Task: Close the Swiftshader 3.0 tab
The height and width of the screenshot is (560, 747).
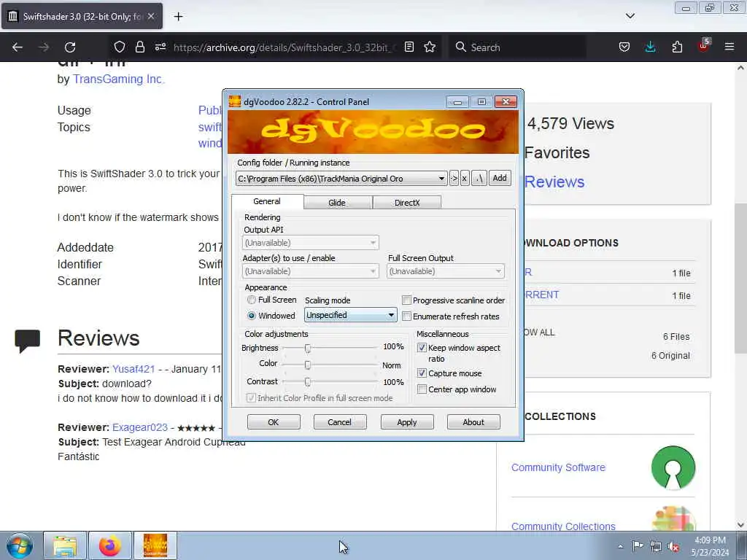Action: coord(150,16)
